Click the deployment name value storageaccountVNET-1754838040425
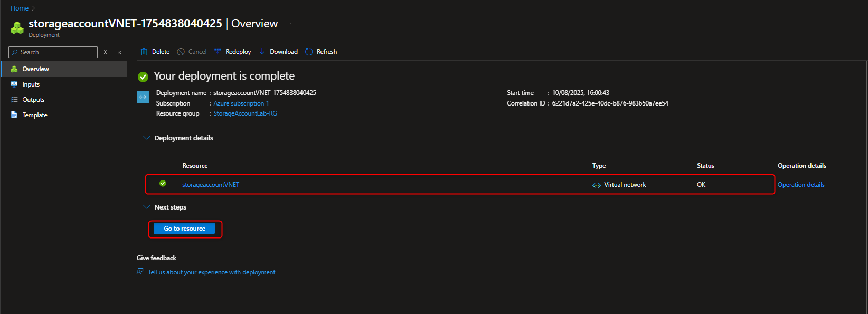Viewport: 868px width, 314px height. 265,93
